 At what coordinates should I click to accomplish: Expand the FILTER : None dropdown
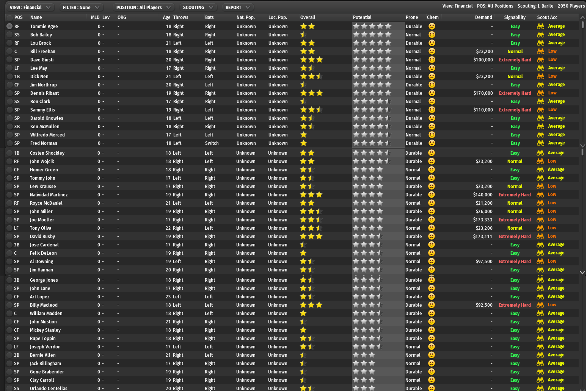click(x=81, y=8)
